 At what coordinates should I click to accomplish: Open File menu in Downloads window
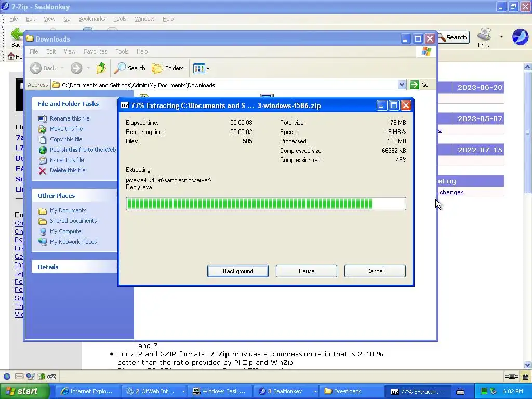pos(34,51)
